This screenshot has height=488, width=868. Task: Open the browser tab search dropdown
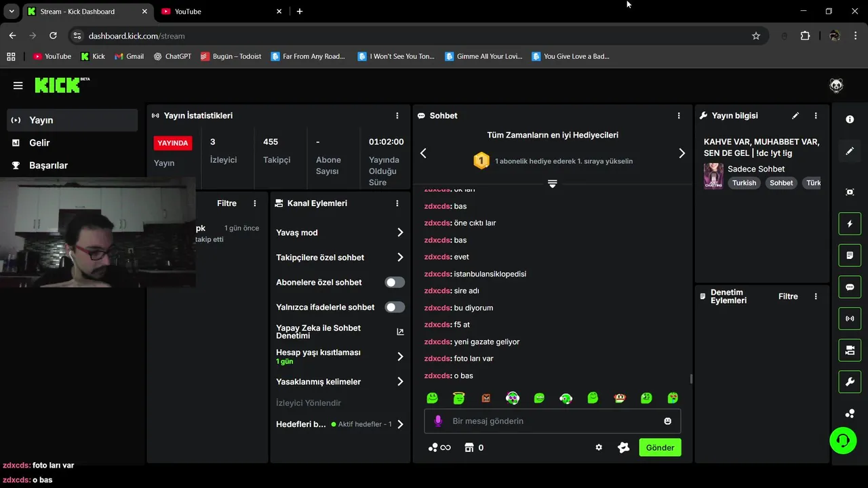12,12
